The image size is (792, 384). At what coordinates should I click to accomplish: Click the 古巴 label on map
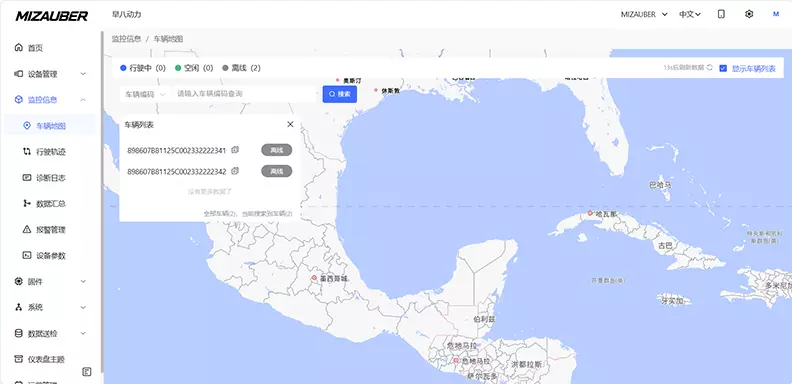point(665,246)
